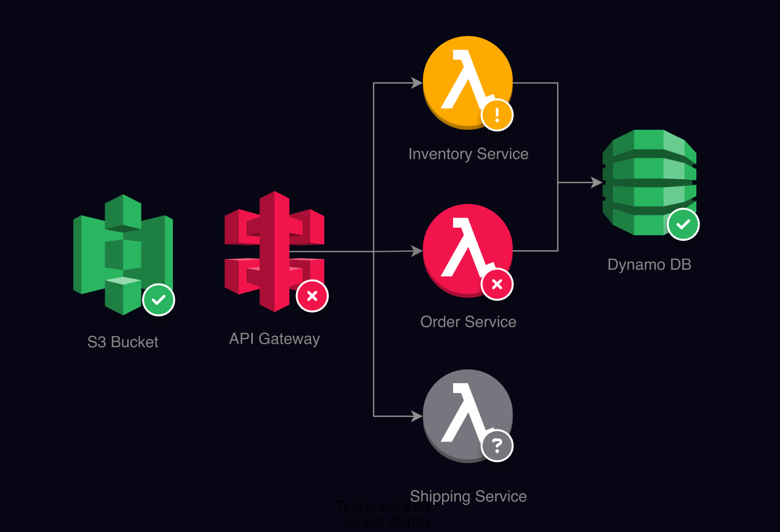
Task: Select the "S3 Bucket" label
Action: pos(123,342)
